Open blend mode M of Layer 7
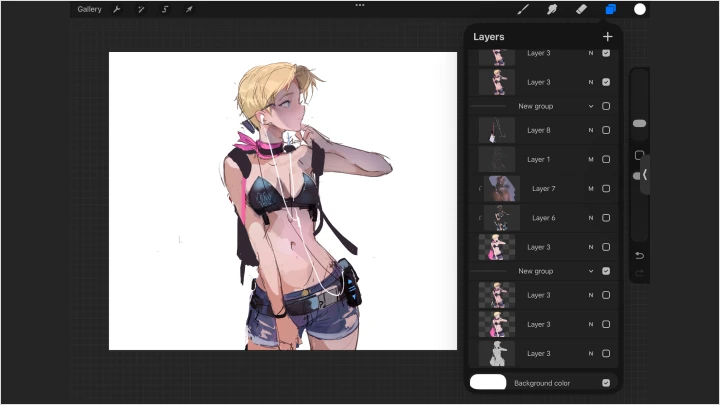Image resolution: width=720 pixels, height=405 pixels. (591, 188)
